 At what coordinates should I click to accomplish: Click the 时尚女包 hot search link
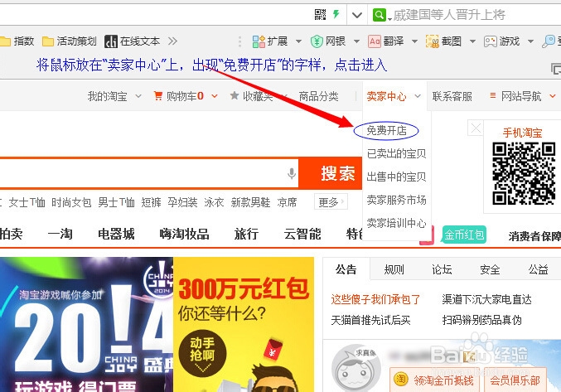point(71,202)
